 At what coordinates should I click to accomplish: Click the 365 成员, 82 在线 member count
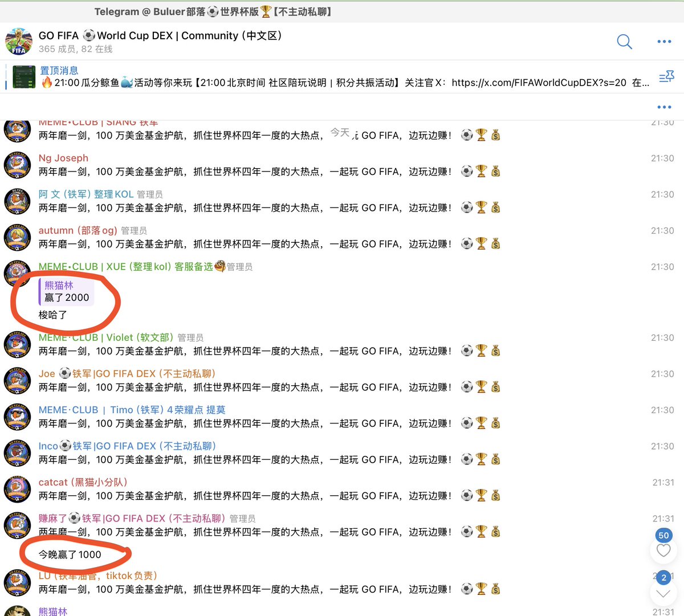76,49
